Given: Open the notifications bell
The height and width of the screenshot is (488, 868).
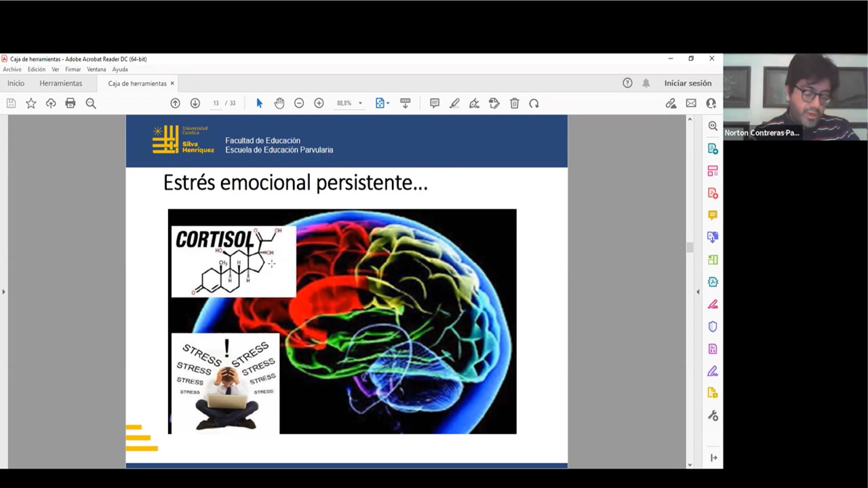Looking at the screenshot, I should coord(646,83).
